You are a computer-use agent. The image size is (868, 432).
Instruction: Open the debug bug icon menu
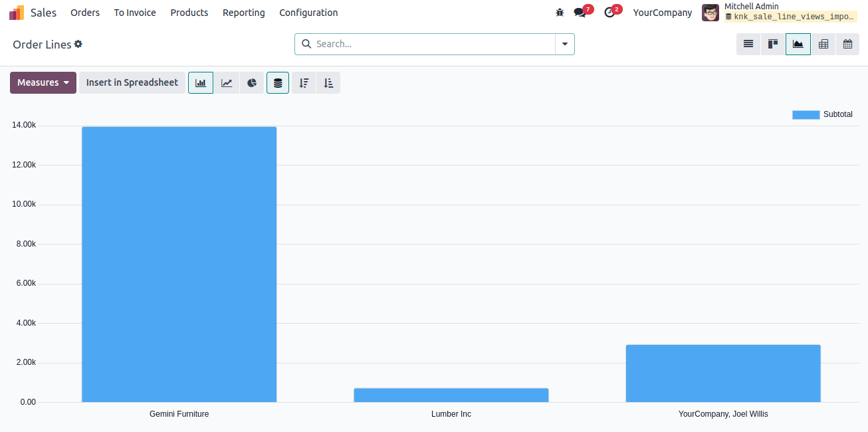click(560, 13)
